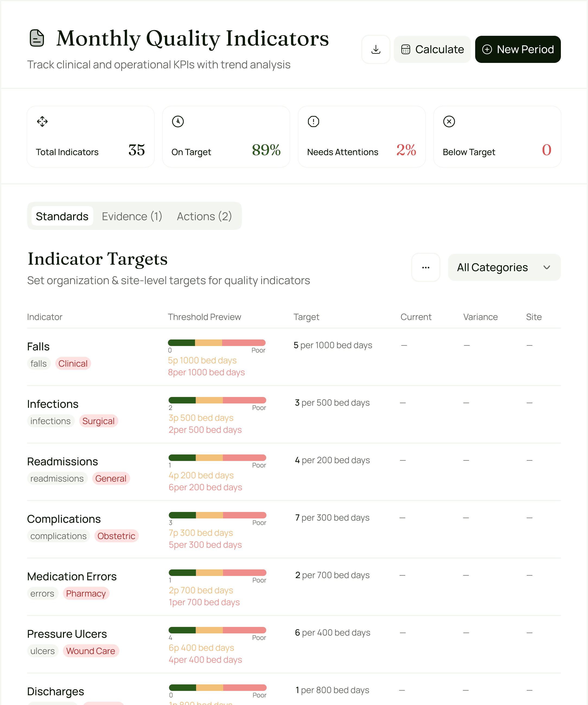Viewport: 588px width, 705px height.
Task: Click the Surgical tag under Infections
Action: 98,421
